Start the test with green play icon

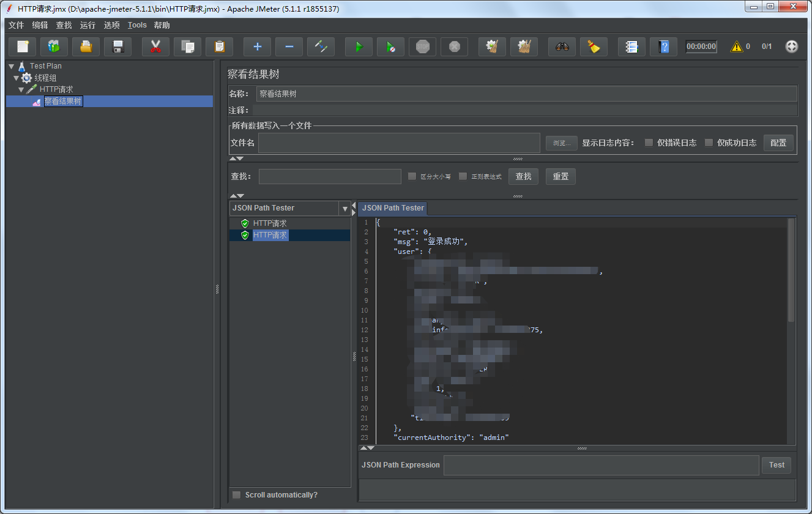pyautogui.click(x=359, y=47)
